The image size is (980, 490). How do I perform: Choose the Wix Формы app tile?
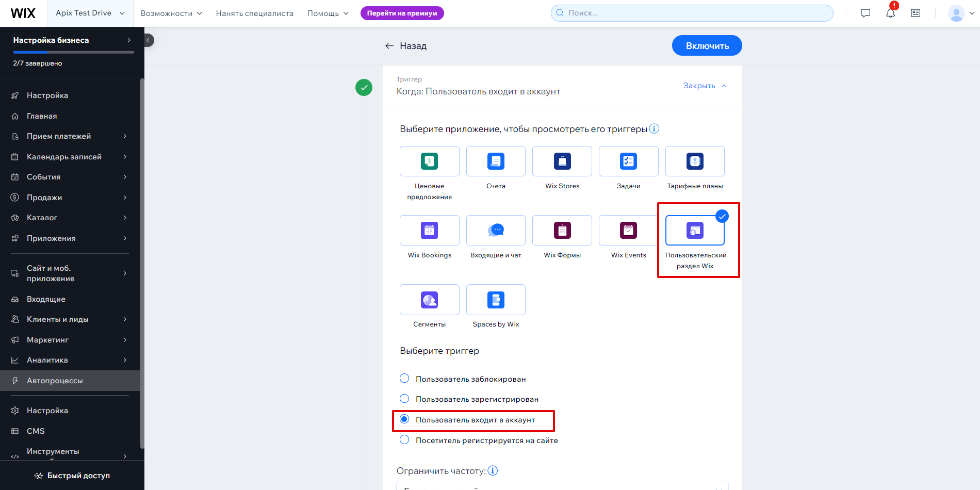[x=562, y=231]
